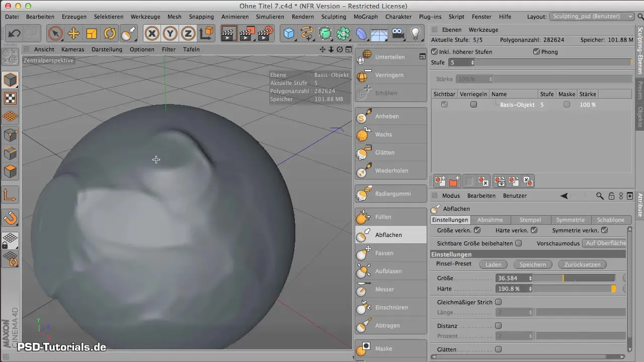Viewport: 644px width, 362px height.
Task: Toggle Inkl. höherer Stufen checkbox
Action: point(435,52)
